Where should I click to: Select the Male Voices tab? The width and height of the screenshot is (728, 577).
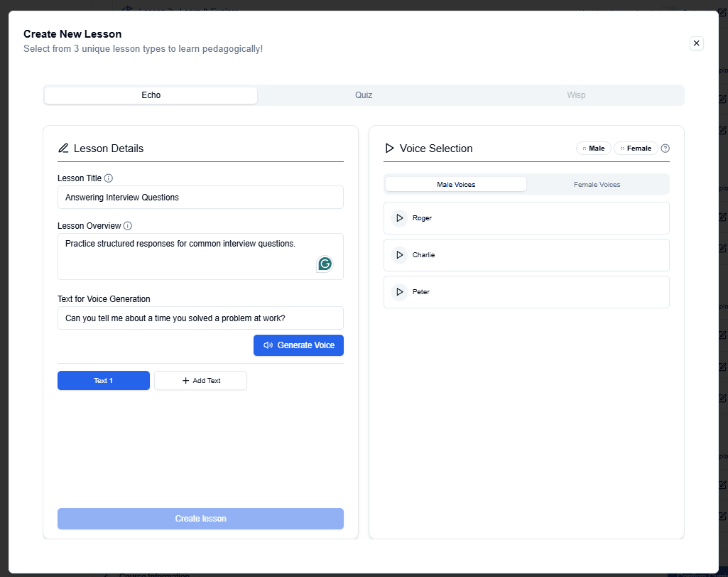click(456, 185)
